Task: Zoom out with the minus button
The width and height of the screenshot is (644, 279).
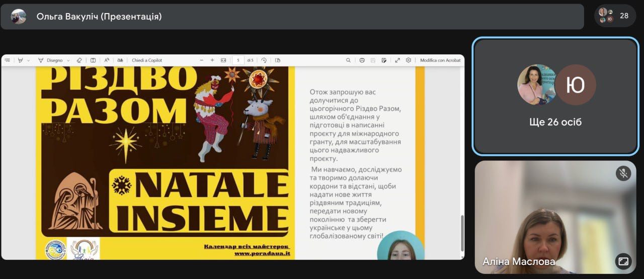Action: pos(202,60)
